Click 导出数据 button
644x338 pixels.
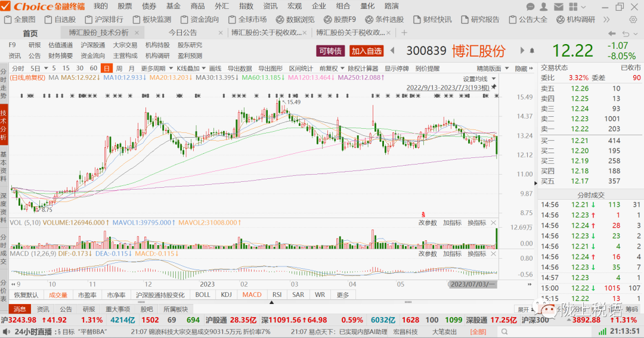click(x=240, y=68)
